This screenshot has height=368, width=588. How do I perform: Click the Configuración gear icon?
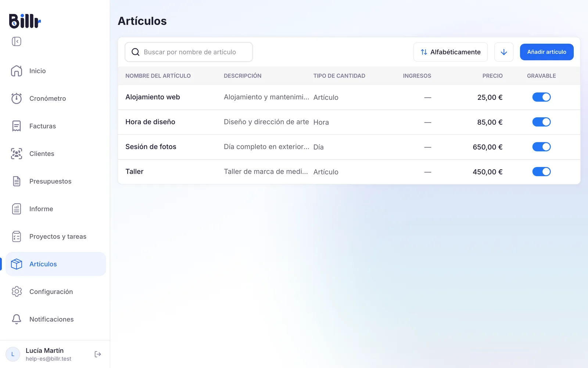pyautogui.click(x=17, y=291)
